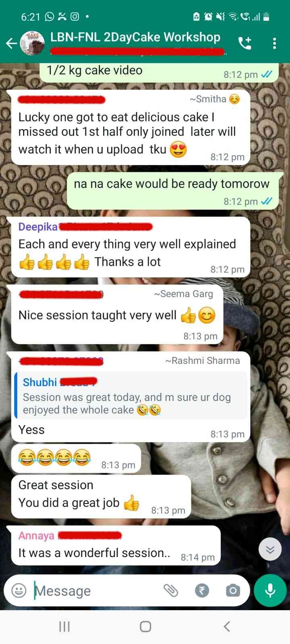This screenshot has width=290, height=644.
Task: Focus the Message input field
Action: 97,590
